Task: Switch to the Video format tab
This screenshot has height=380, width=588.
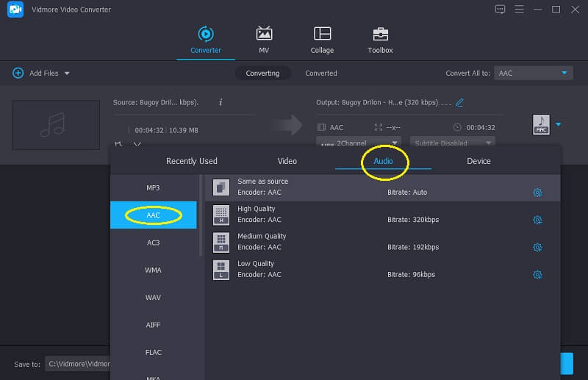Action: [287, 161]
